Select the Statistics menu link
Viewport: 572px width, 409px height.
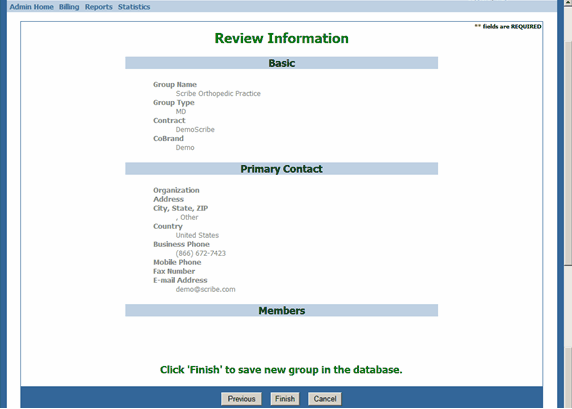point(134,7)
